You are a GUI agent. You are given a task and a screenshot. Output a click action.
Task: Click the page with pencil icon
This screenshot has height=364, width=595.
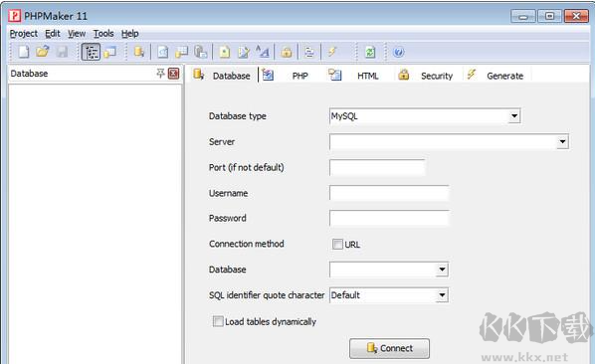(243, 52)
